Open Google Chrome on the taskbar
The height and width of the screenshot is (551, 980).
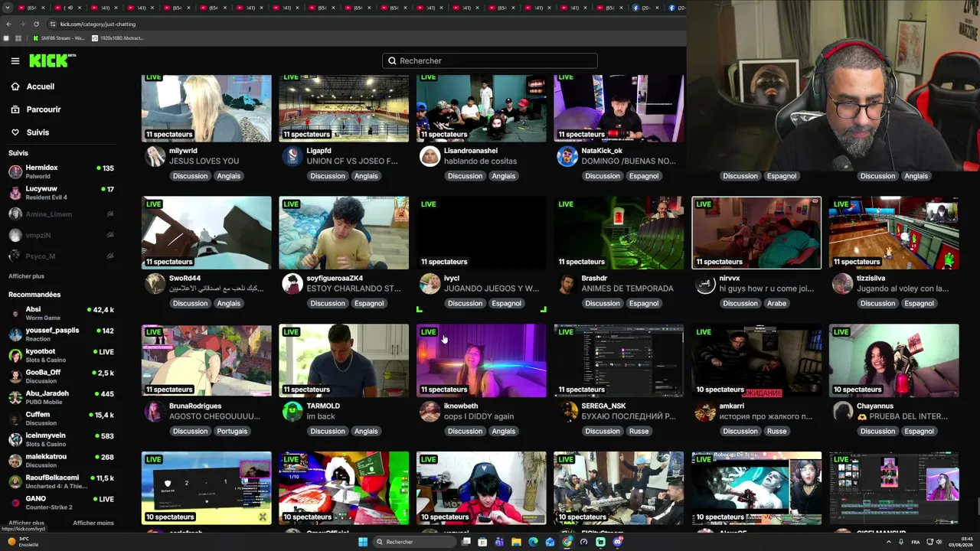tap(567, 542)
